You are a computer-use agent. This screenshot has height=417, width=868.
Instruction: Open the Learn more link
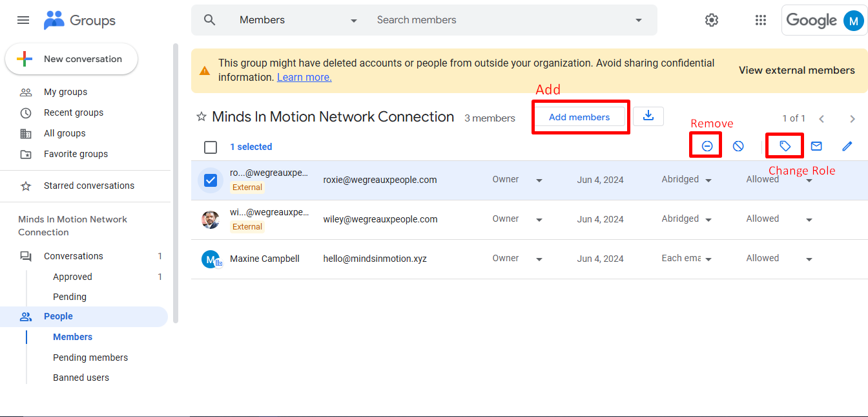(304, 78)
